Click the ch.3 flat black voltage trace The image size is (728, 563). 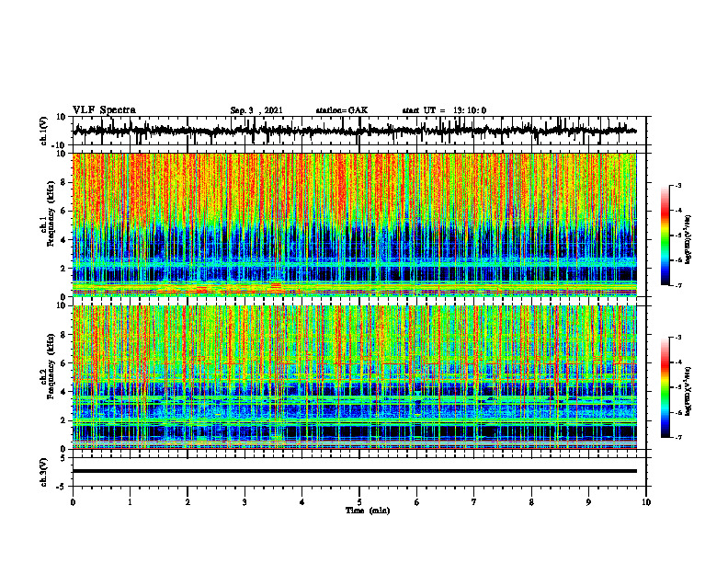point(355,471)
